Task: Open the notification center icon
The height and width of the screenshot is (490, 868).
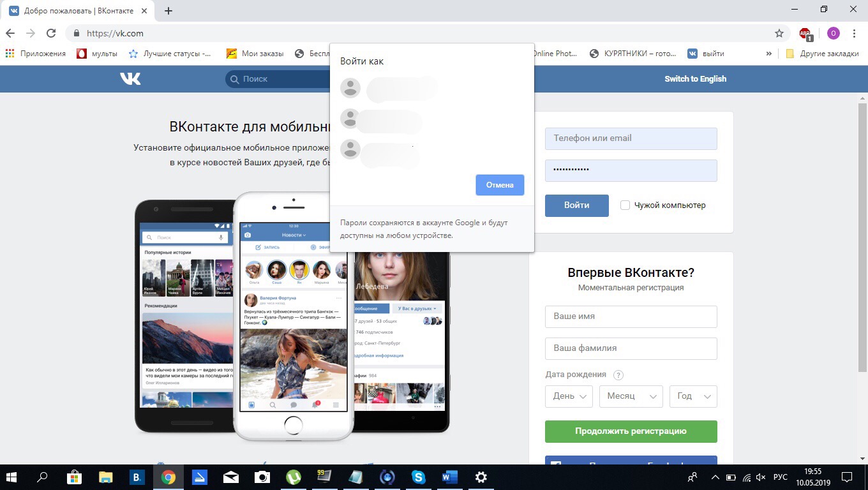Action: (x=847, y=477)
